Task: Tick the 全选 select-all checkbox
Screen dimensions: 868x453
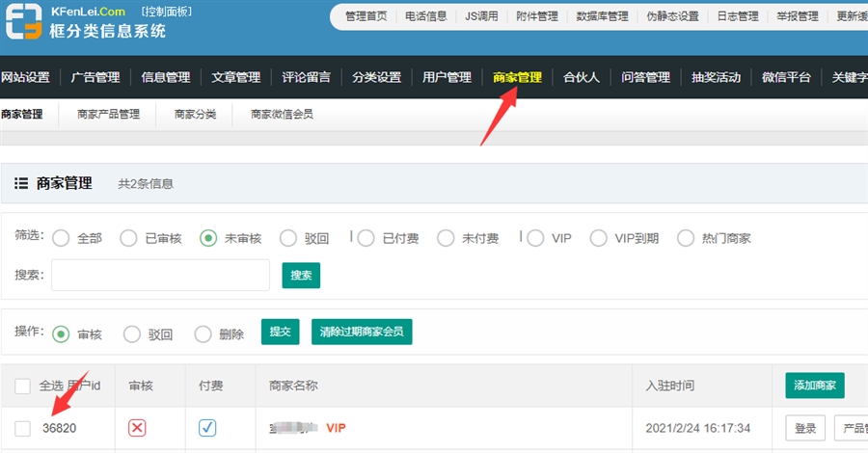Action: click(x=23, y=386)
